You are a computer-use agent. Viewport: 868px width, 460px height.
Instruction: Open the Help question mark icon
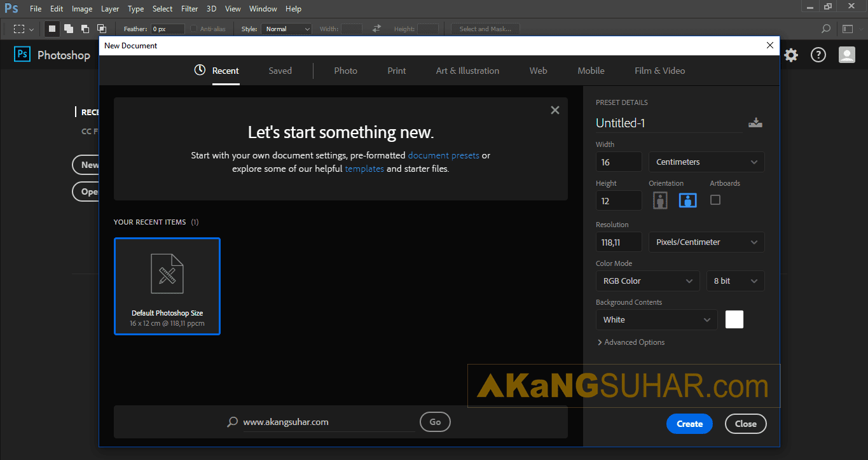tap(818, 55)
